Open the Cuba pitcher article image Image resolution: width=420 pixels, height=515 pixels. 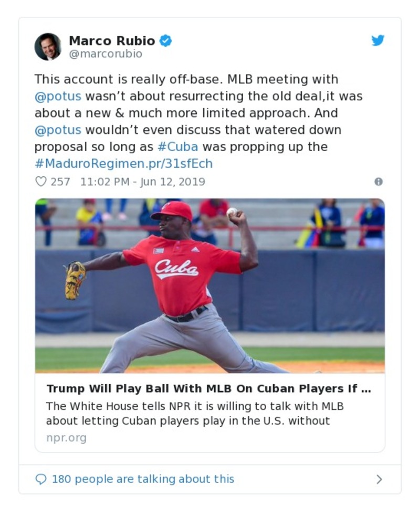click(209, 285)
